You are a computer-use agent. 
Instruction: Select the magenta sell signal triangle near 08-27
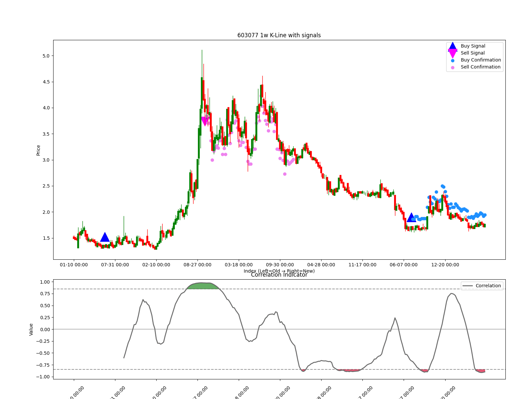pyautogui.click(x=205, y=121)
